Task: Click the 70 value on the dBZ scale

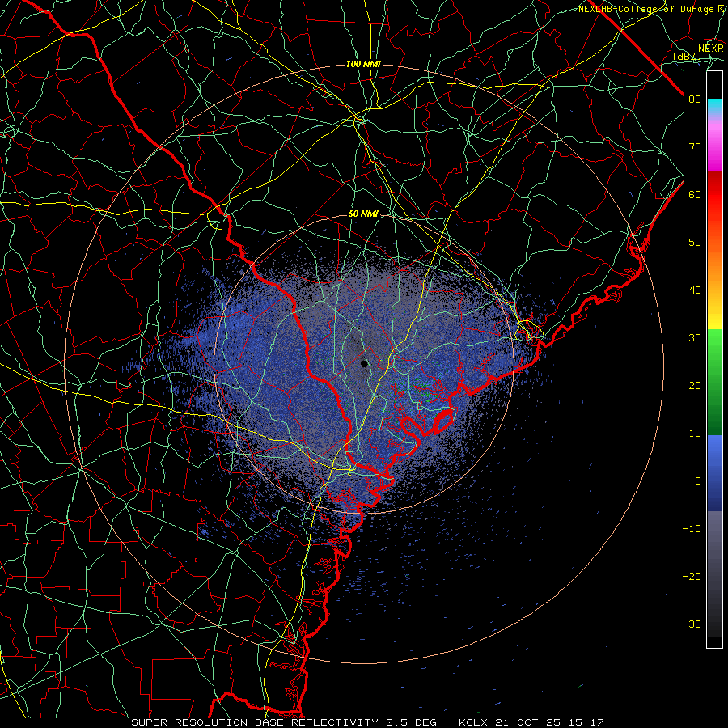Action: 695,146
